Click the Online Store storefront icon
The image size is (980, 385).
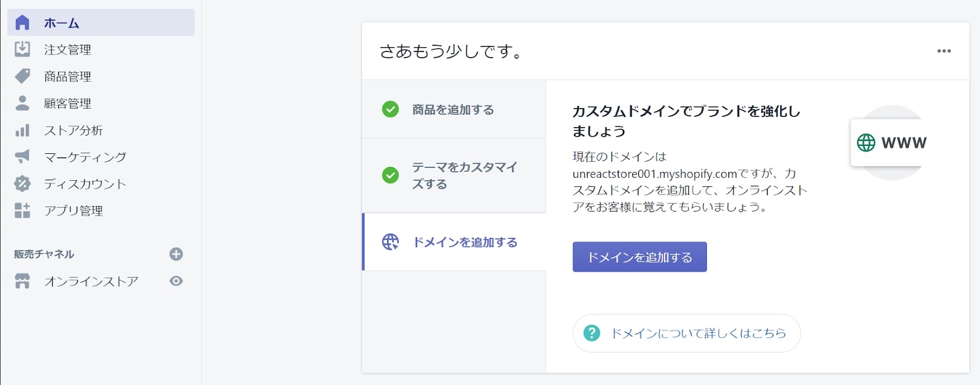point(22,281)
